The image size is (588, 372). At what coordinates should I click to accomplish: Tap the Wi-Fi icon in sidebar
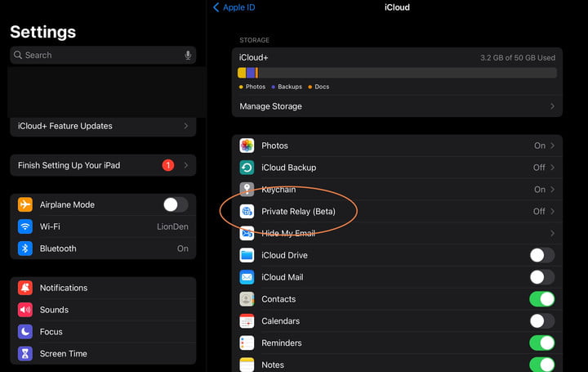[x=25, y=226]
